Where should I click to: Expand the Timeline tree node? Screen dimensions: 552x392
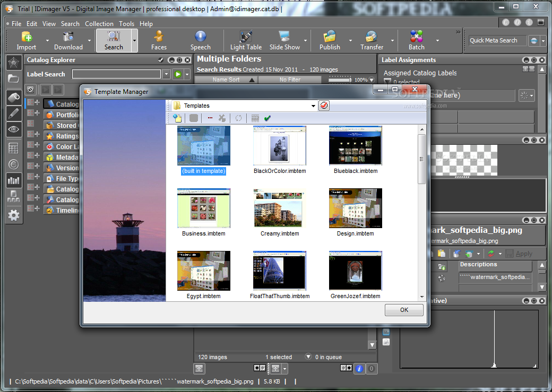coord(37,208)
